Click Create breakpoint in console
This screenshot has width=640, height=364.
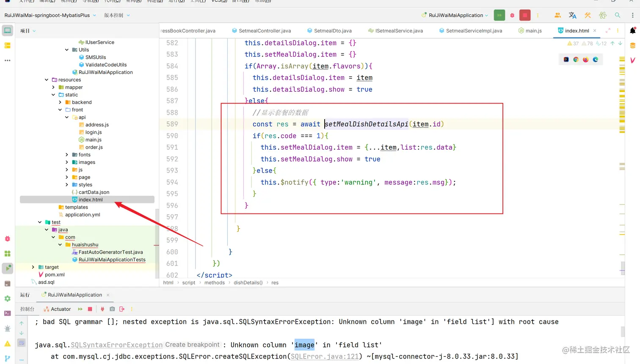(x=192, y=345)
